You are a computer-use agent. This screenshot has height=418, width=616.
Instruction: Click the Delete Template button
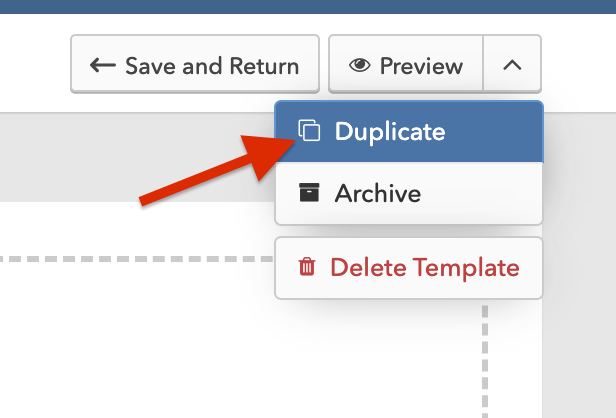coord(409,268)
